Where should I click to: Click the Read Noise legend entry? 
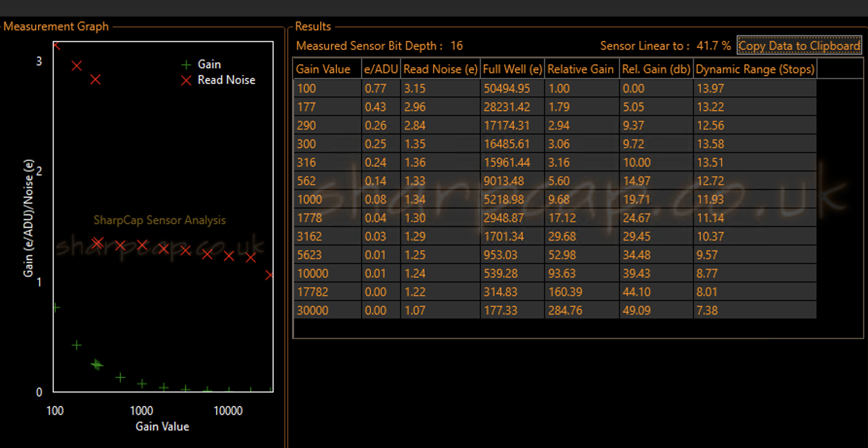[x=218, y=80]
